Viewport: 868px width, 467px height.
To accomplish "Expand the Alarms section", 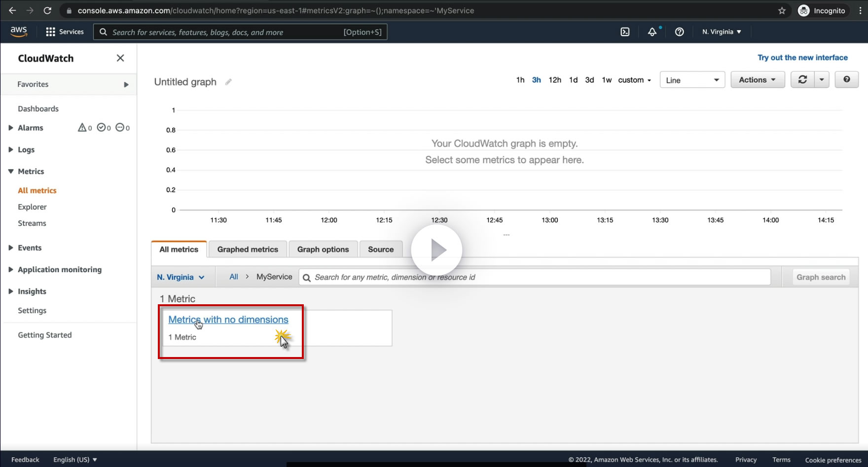I will tap(11, 128).
